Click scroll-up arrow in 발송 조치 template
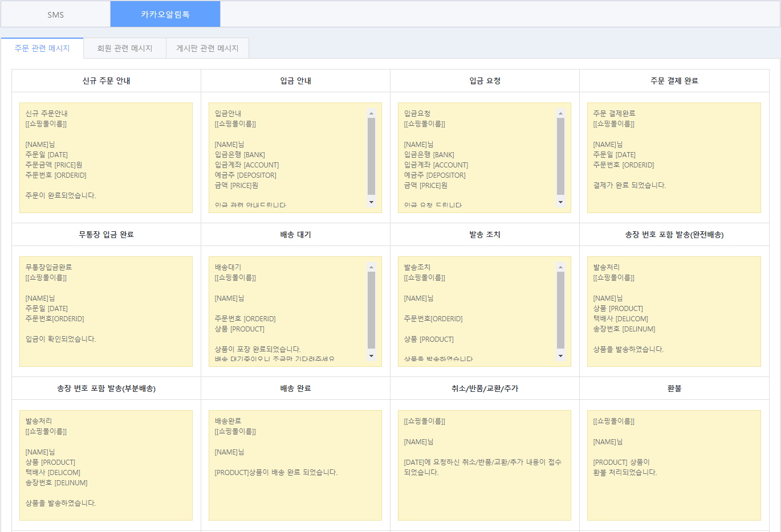 pyautogui.click(x=560, y=267)
